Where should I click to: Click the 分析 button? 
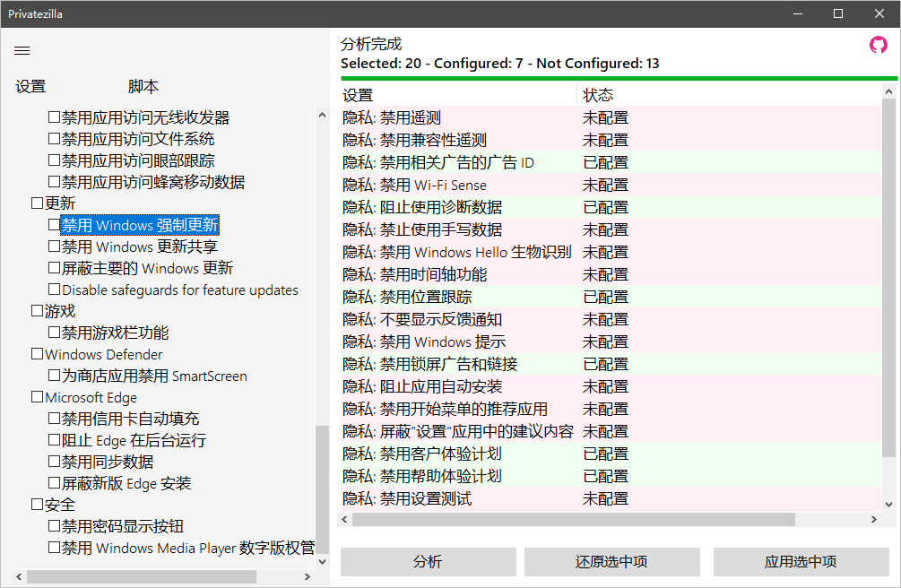point(429,562)
